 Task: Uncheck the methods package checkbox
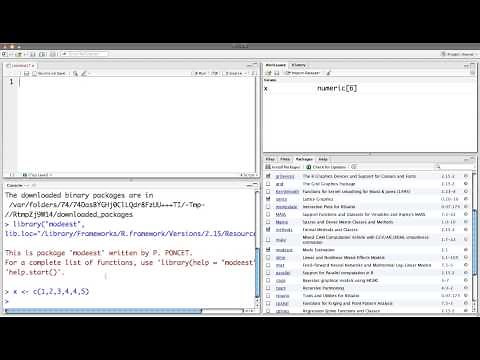pos(268,229)
